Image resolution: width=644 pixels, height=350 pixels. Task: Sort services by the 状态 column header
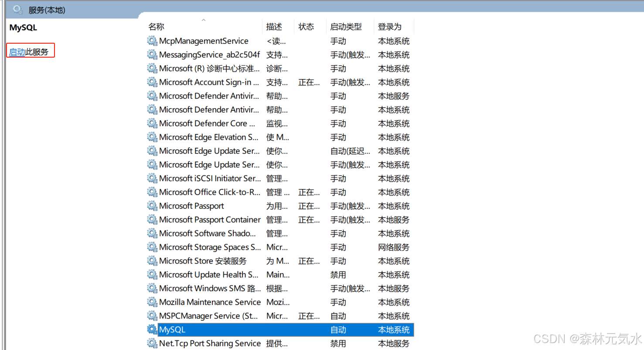(306, 26)
